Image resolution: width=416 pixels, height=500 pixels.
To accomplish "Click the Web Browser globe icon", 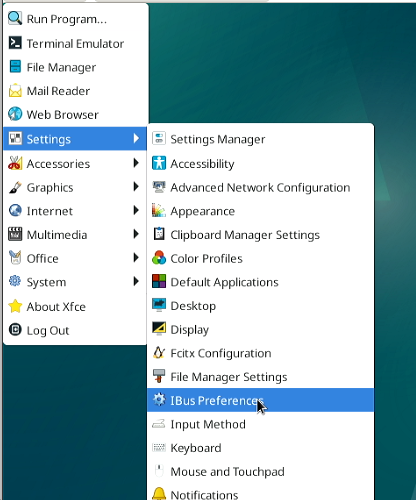I will 15,114.
